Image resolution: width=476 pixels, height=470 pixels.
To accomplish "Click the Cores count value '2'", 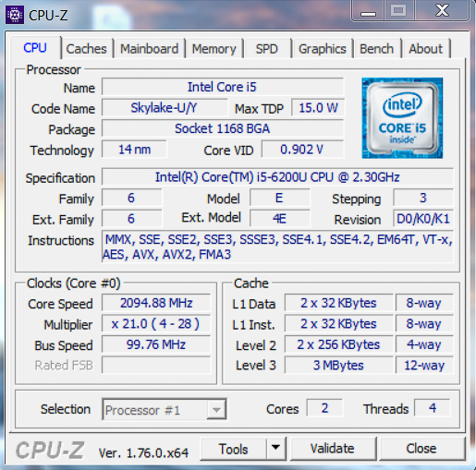I will pos(324,408).
